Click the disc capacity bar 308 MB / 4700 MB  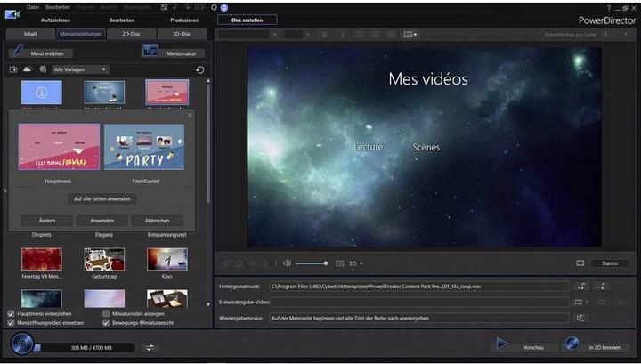click(x=84, y=348)
